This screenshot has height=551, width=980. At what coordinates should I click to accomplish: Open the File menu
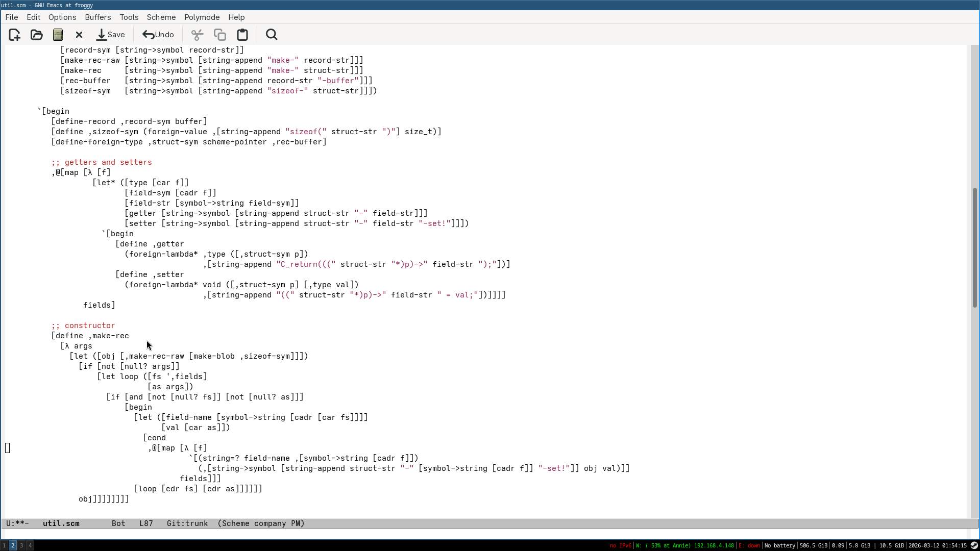(11, 17)
